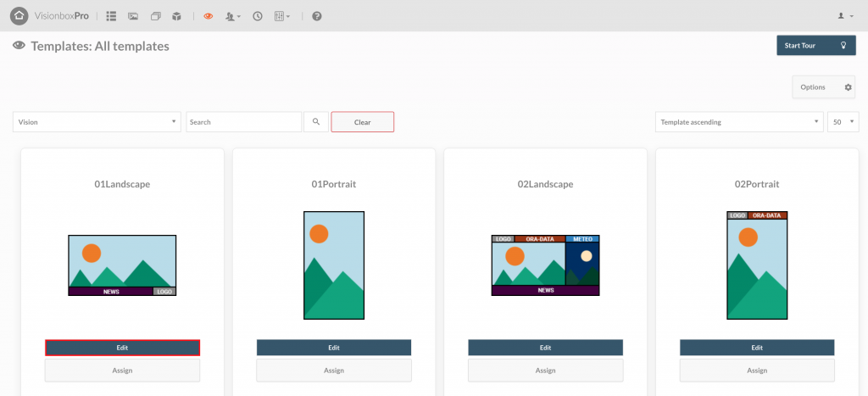
Task: Open the user account menu
Action: [x=845, y=16]
